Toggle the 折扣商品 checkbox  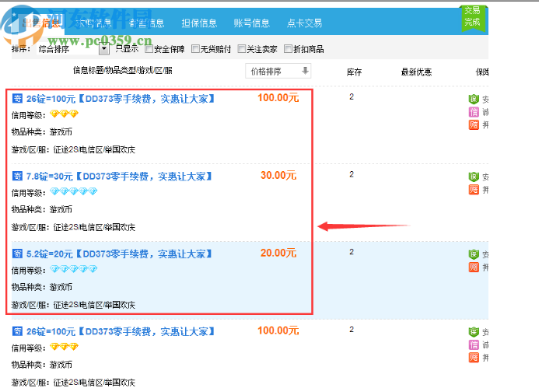tap(288, 49)
